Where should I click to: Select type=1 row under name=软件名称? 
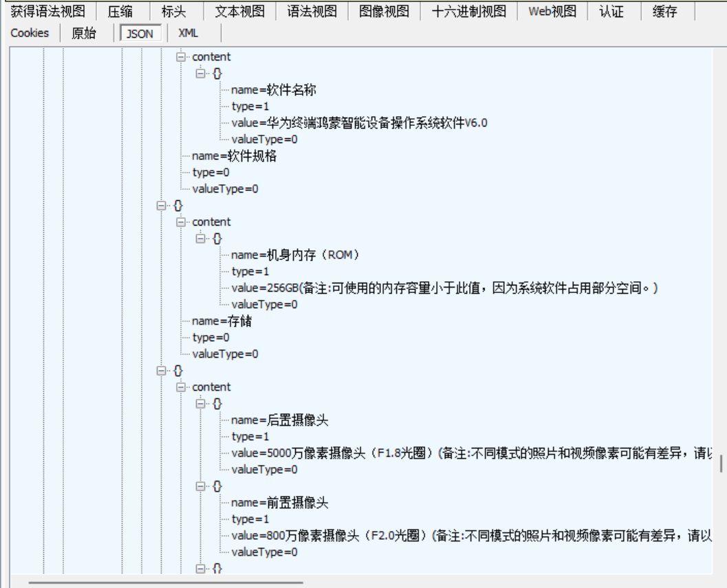click(x=250, y=106)
